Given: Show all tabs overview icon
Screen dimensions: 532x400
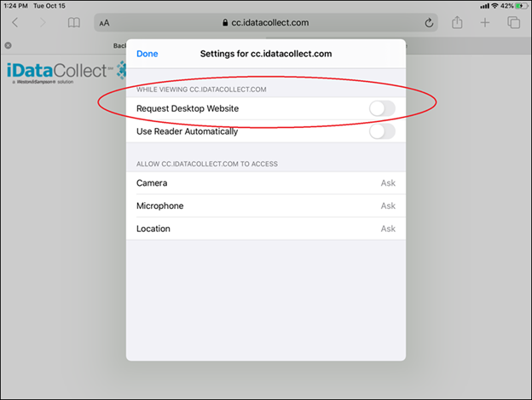Looking at the screenshot, I should 513,23.
